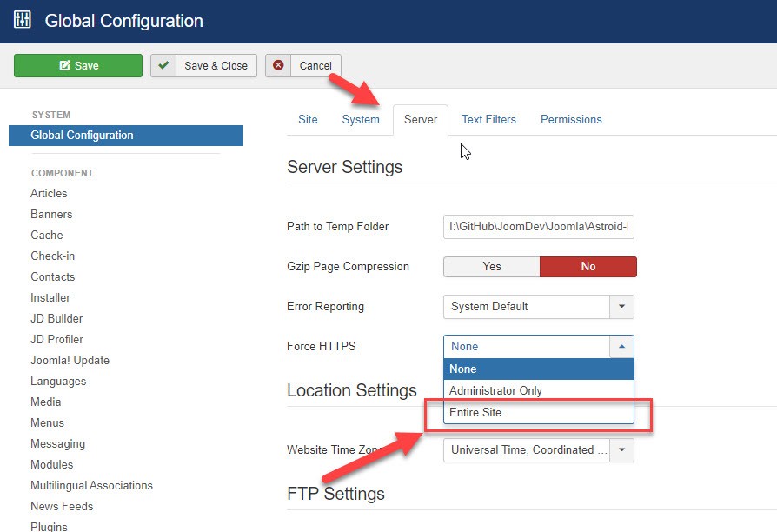Image resolution: width=777 pixels, height=532 pixels.
Task: Choose Entire Site in Force HTTPS list
Action: coord(539,413)
